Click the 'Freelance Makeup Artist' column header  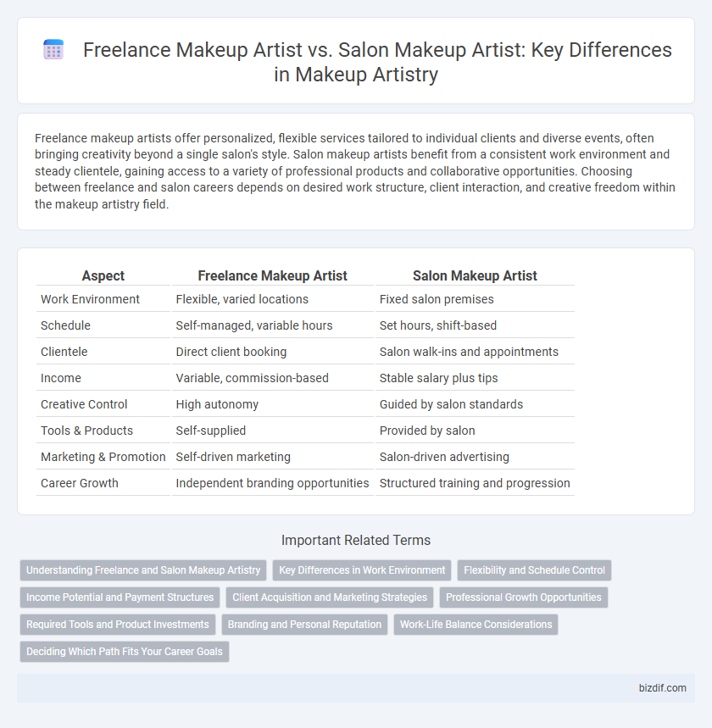(x=273, y=275)
